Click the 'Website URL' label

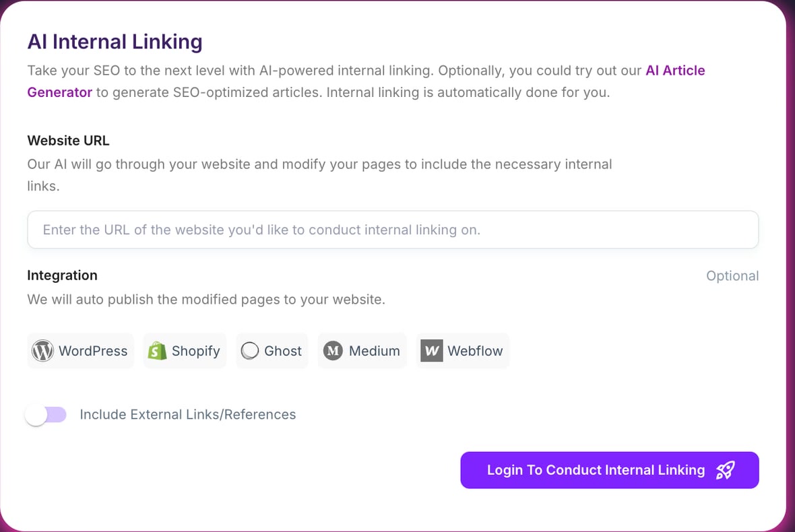[69, 140]
